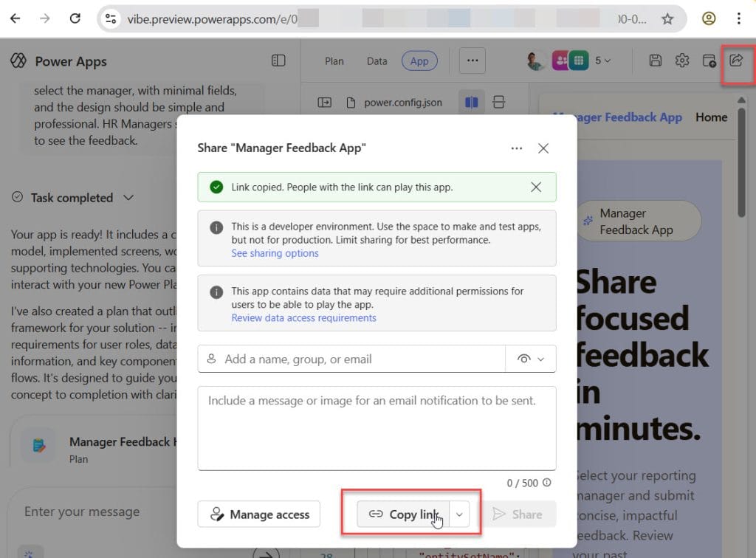The width and height of the screenshot is (756, 558).
Task: Toggle the blue split editor view icon
Action: tap(472, 103)
